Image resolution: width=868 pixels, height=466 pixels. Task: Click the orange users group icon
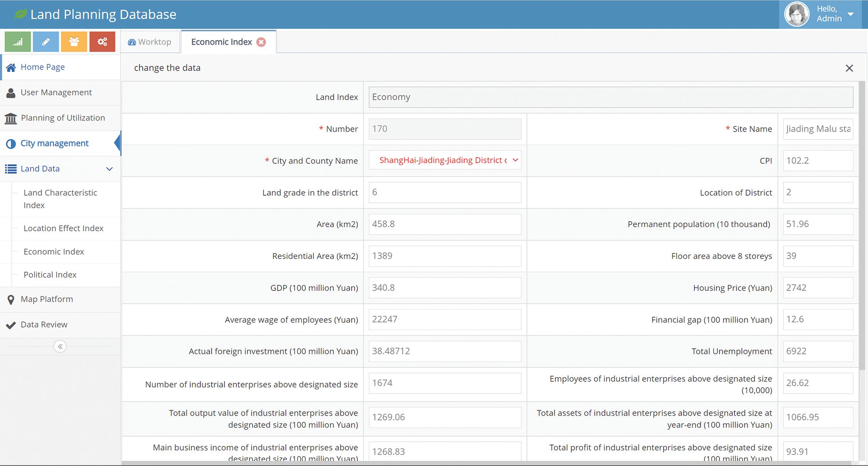tap(74, 42)
